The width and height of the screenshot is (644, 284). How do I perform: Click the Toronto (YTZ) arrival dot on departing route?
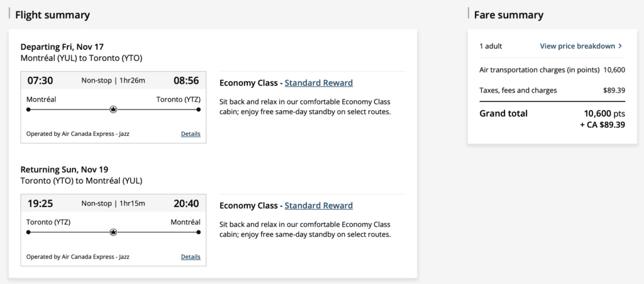(199, 110)
